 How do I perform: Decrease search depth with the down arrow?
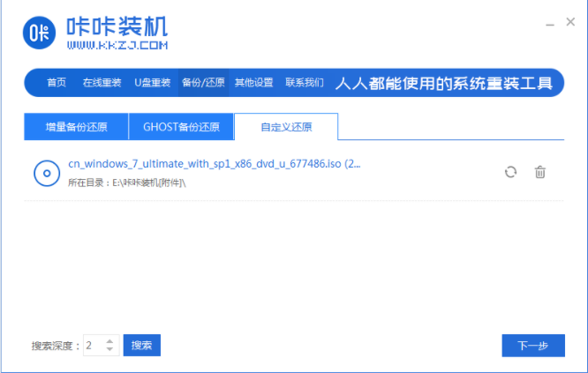tap(109, 349)
